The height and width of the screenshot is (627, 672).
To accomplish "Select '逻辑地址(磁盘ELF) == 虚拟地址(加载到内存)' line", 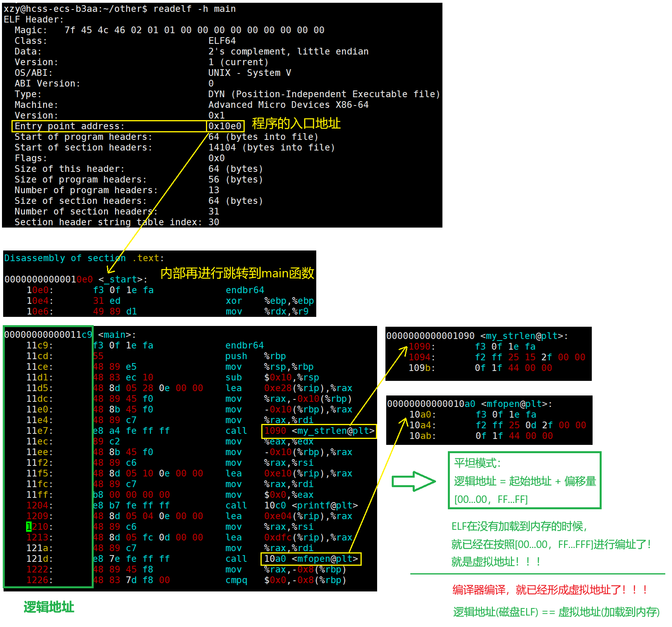I will [557, 612].
